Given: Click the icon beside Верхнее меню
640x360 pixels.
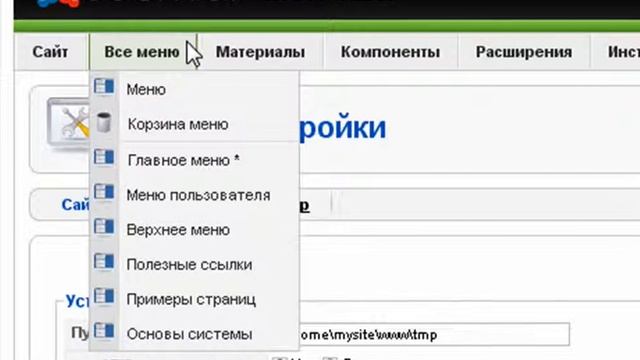Looking at the screenshot, I should coord(104,227).
